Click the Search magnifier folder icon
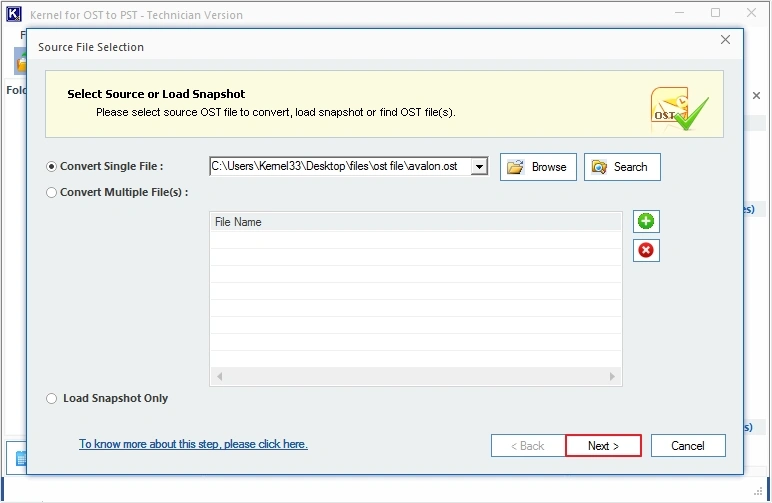The width and height of the screenshot is (772, 503). [599, 167]
